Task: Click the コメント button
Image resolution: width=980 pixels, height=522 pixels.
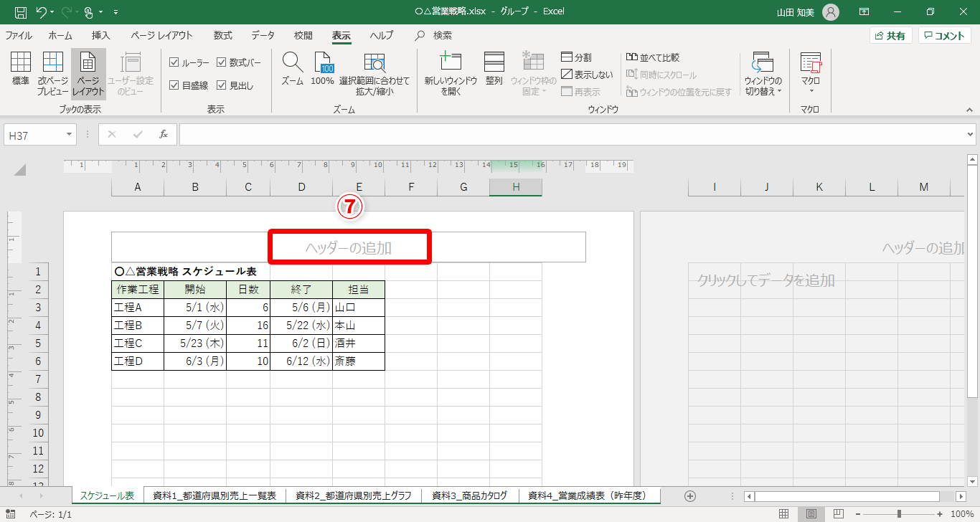Action: [x=945, y=35]
